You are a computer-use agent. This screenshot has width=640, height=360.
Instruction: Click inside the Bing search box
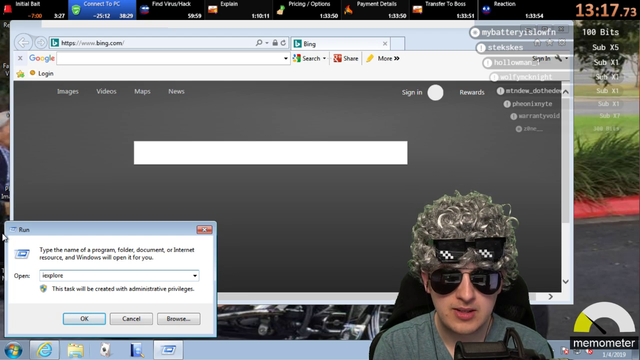point(270,153)
